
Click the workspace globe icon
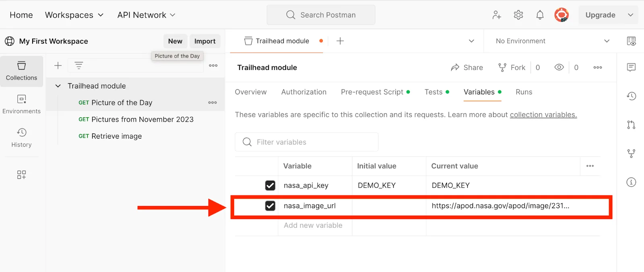(x=10, y=41)
